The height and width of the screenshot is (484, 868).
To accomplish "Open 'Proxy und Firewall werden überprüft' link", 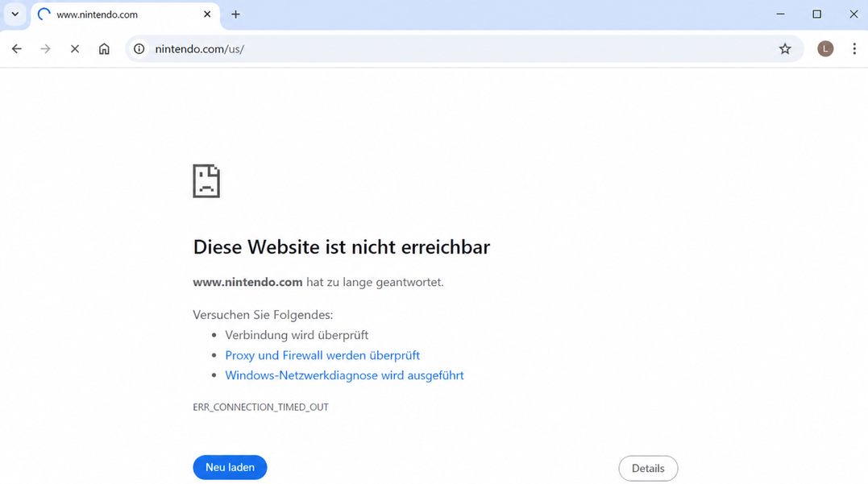I will [322, 355].
